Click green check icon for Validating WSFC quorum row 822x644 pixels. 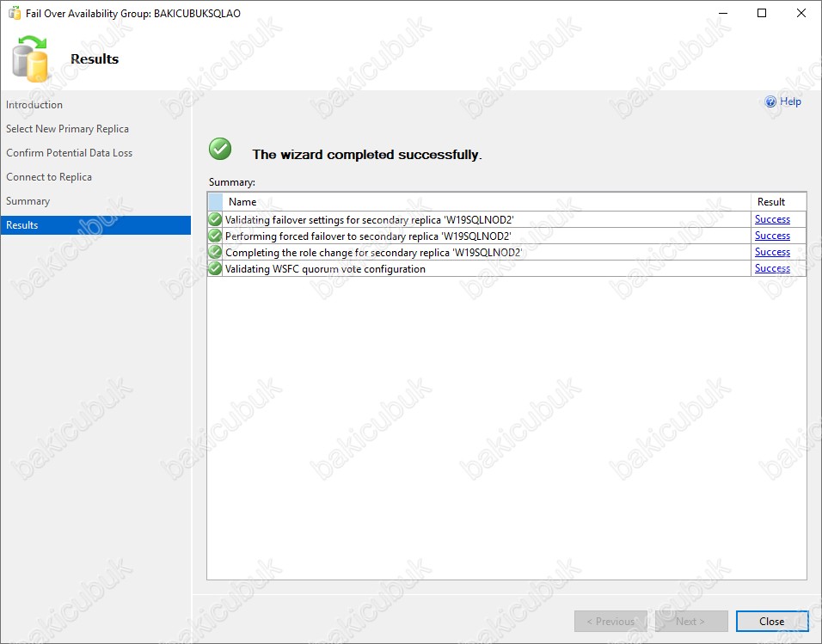coord(215,268)
